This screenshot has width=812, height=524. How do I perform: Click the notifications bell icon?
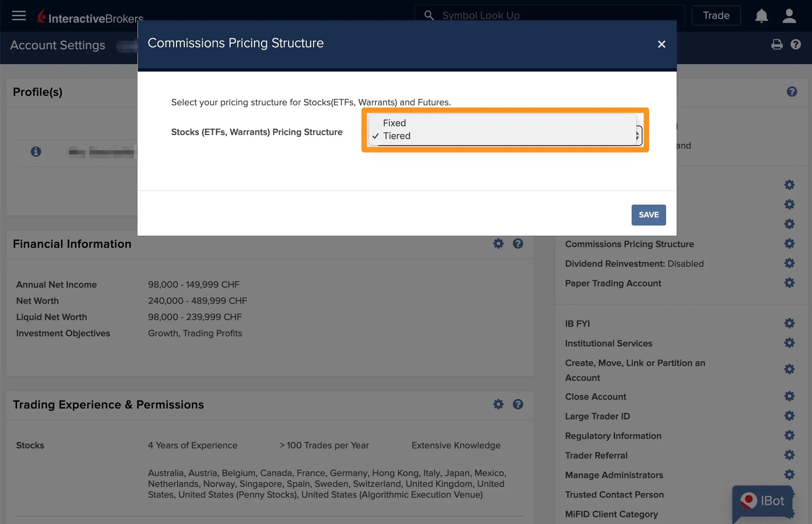pos(761,16)
